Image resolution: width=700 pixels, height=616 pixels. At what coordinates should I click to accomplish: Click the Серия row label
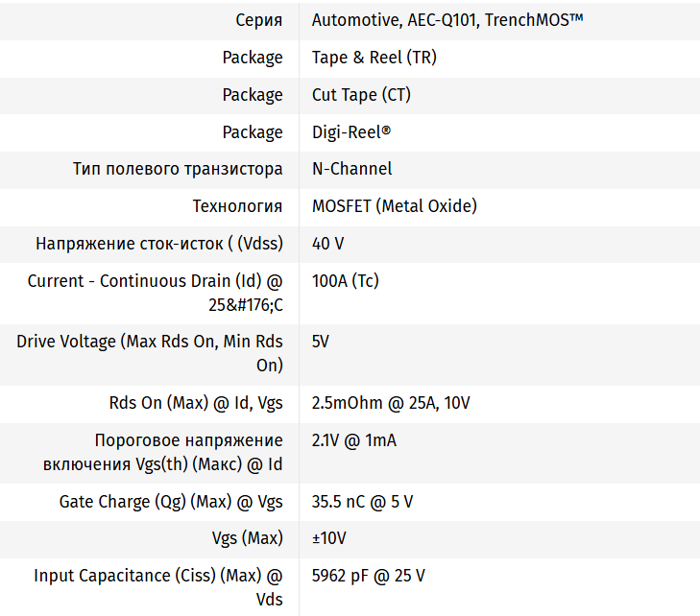(x=258, y=20)
